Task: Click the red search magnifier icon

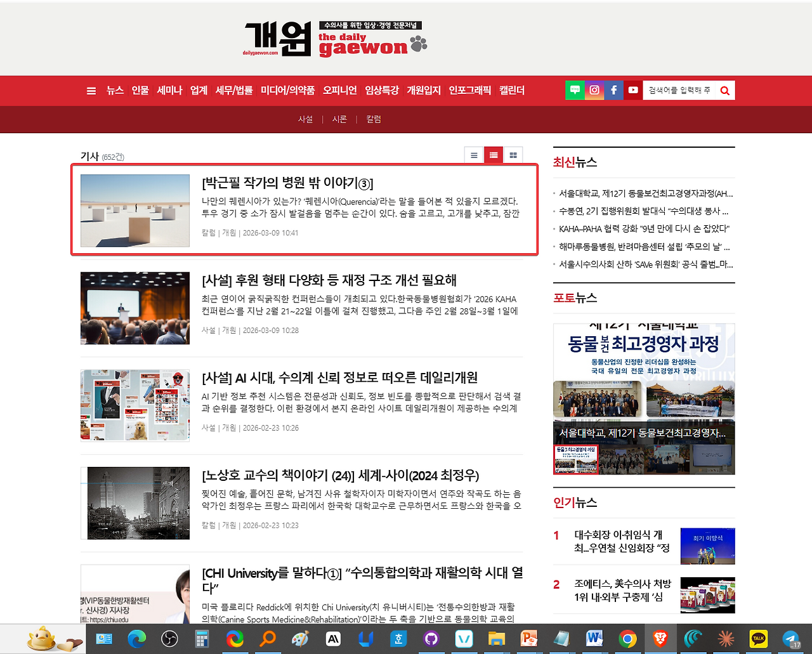Action: coord(725,91)
